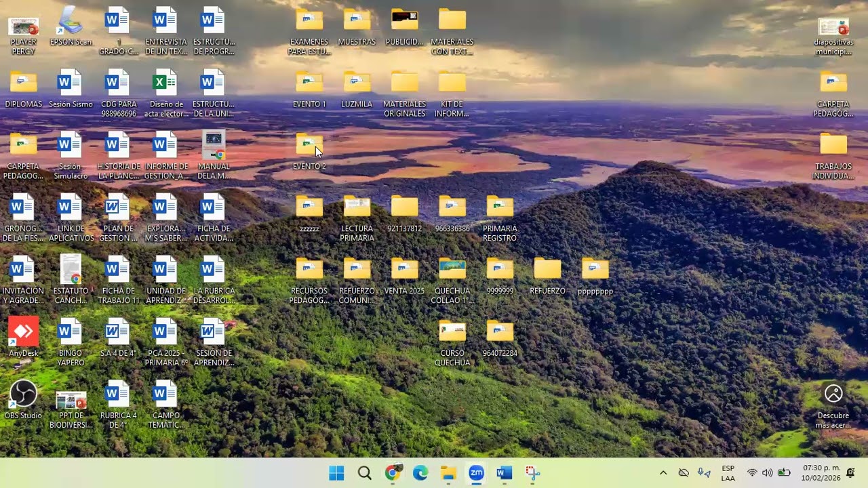Screen dimensions: 868x488
Task: Select the 964072284 folder
Action: pyautogui.click(x=500, y=339)
